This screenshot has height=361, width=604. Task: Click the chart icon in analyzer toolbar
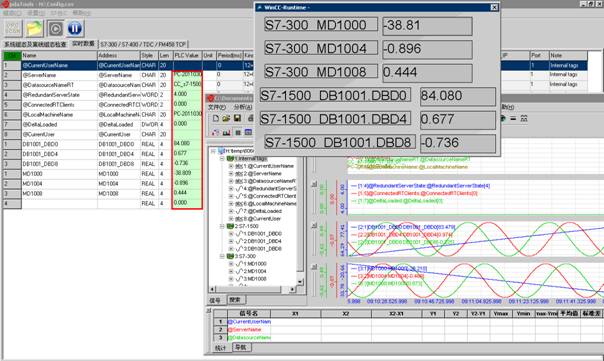tap(226, 133)
